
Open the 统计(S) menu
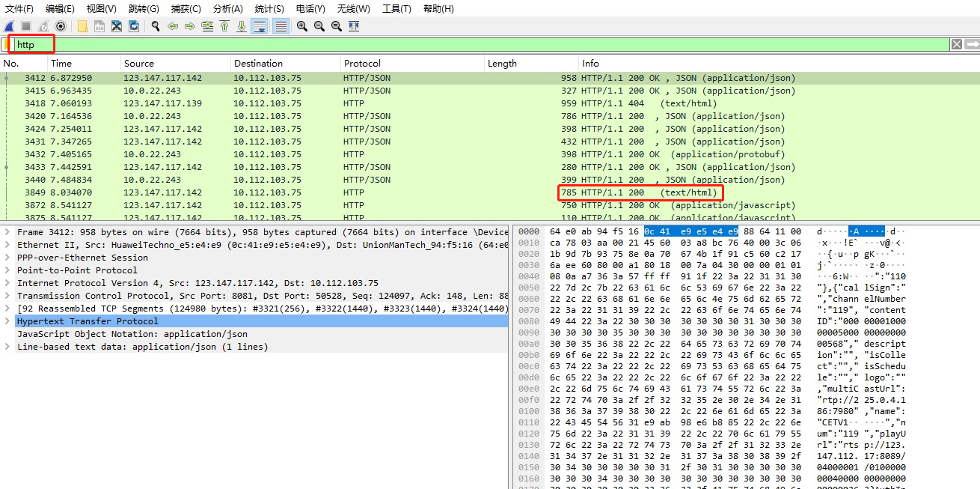click(269, 8)
